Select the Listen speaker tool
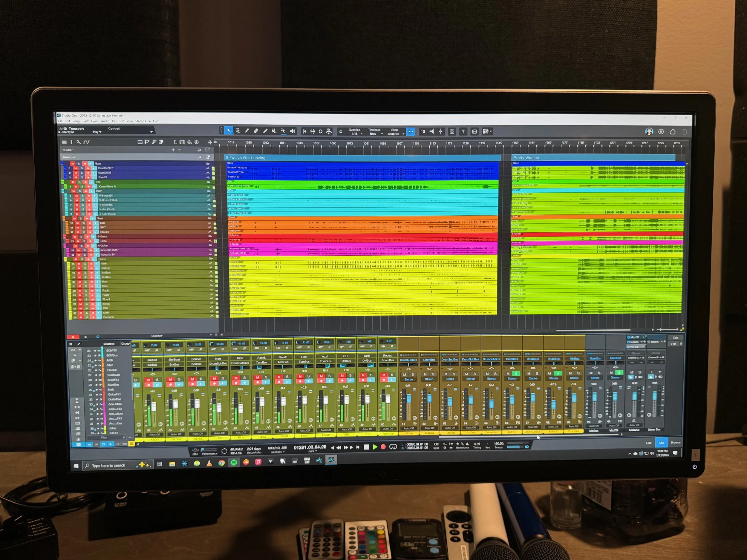The width and height of the screenshot is (747, 560). [x=293, y=131]
